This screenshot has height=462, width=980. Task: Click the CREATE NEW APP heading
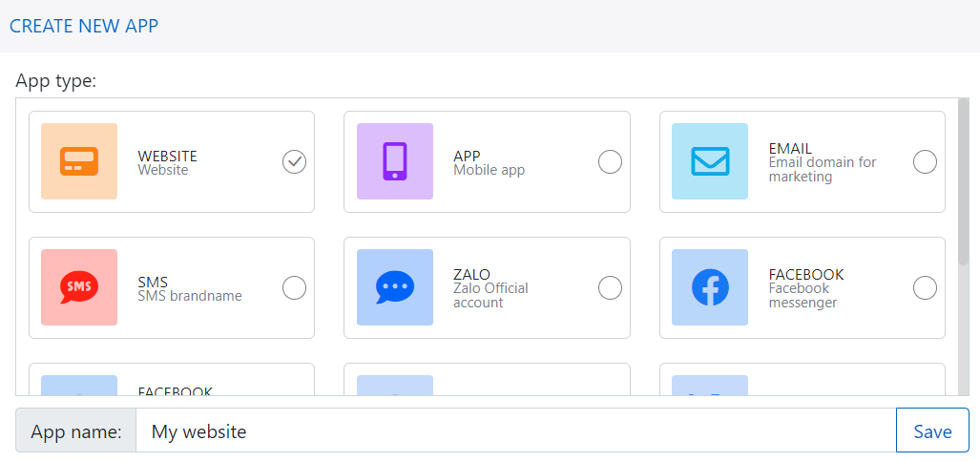(x=84, y=27)
